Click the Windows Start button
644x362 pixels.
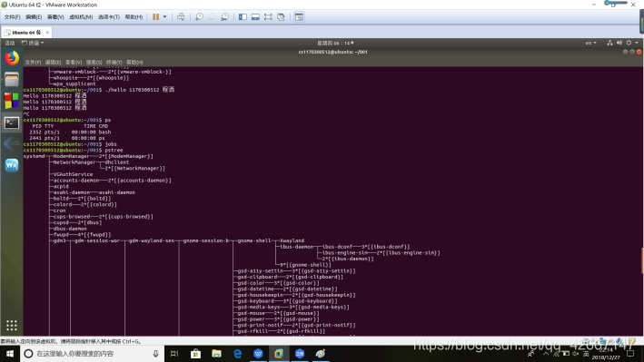(10, 354)
